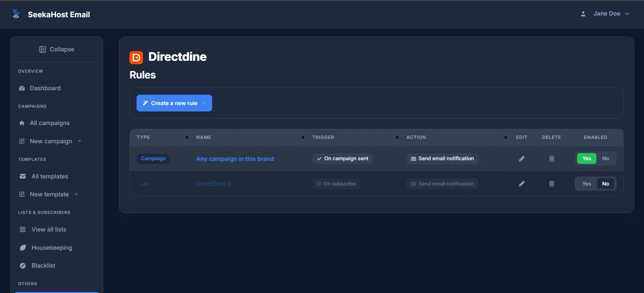
Task: Click the SeekaHost Email title
Action: (59, 15)
